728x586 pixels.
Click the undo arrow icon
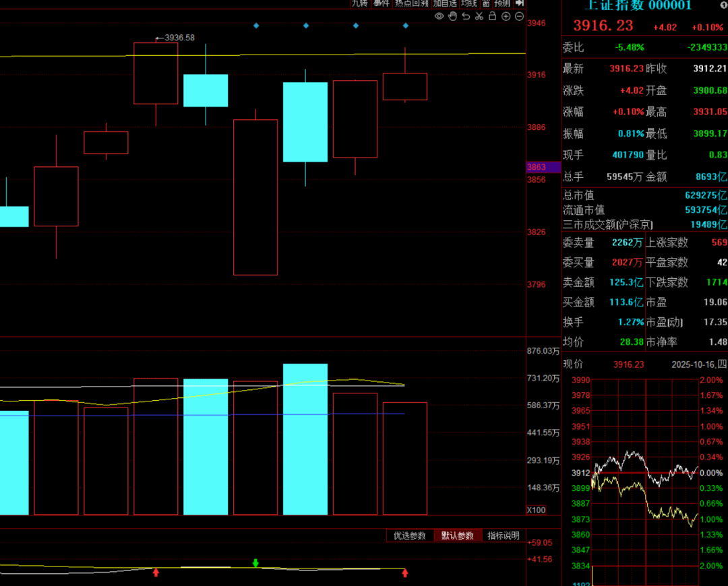466,16
